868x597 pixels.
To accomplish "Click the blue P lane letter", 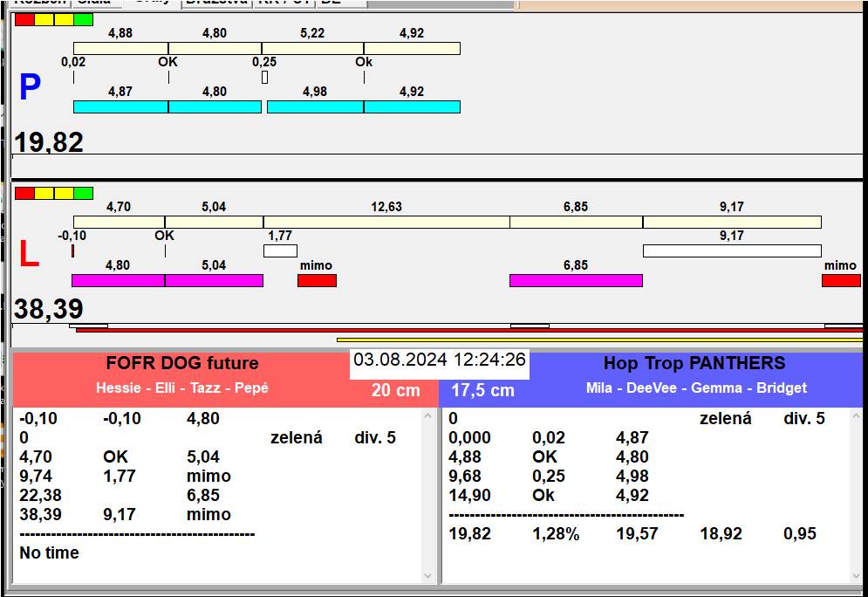I will pos(30,88).
